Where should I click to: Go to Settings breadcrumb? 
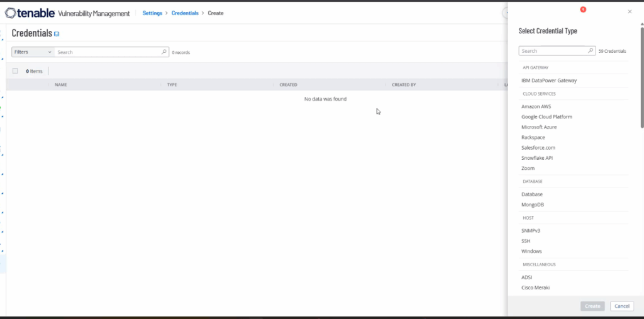click(152, 13)
